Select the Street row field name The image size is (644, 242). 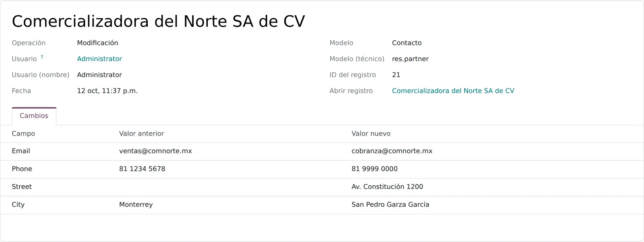pyautogui.click(x=22, y=187)
